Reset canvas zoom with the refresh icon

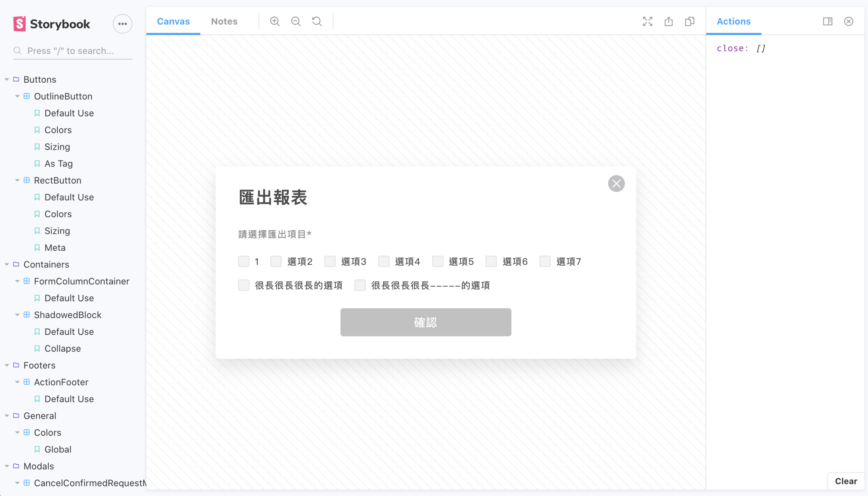coord(317,21)
